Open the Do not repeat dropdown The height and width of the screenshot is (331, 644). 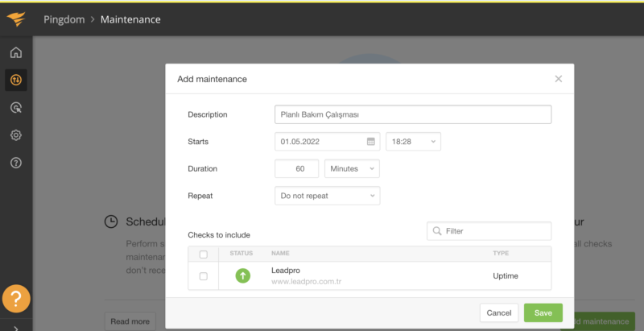[x=327, y=196]
